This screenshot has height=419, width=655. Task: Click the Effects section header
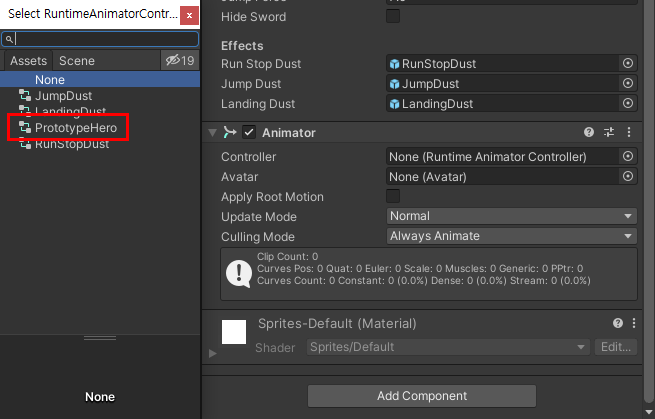[x=242, y=46]
